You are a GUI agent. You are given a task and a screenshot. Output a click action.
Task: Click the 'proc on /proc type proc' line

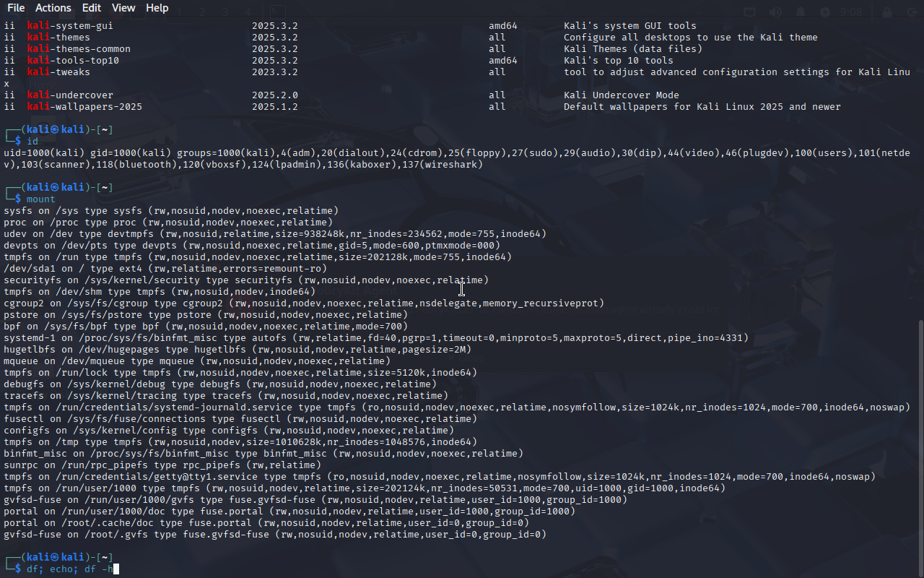pyautogui.click(x=168, y=222)
